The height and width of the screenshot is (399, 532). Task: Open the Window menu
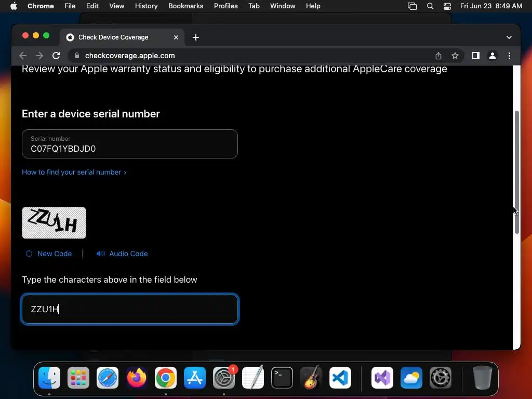(283, 6)
